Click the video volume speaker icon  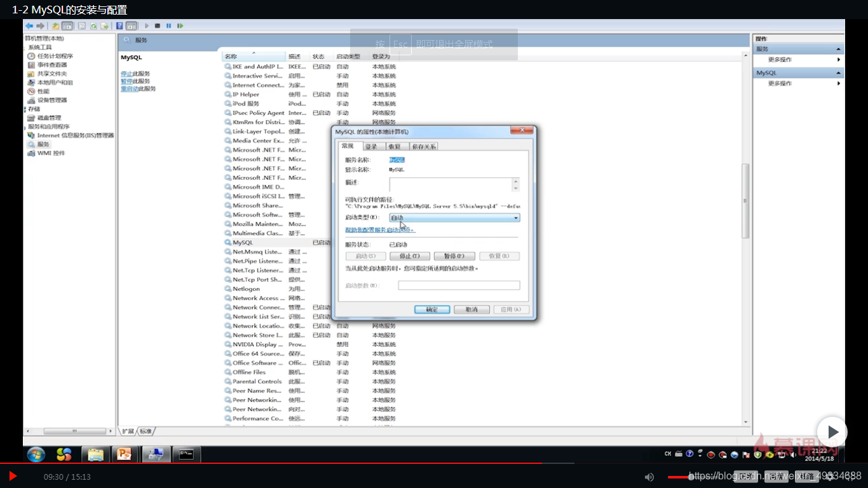649,477
